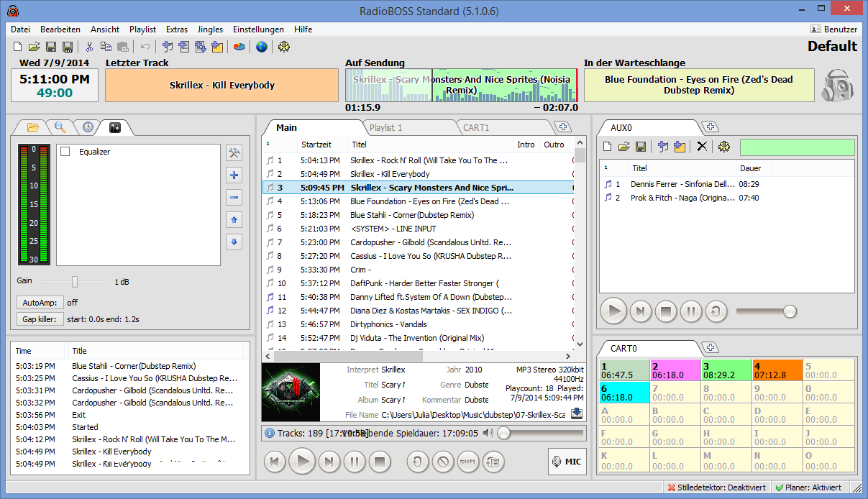Trigger cart slot 4 with 07:12.8

pos(777,370)
